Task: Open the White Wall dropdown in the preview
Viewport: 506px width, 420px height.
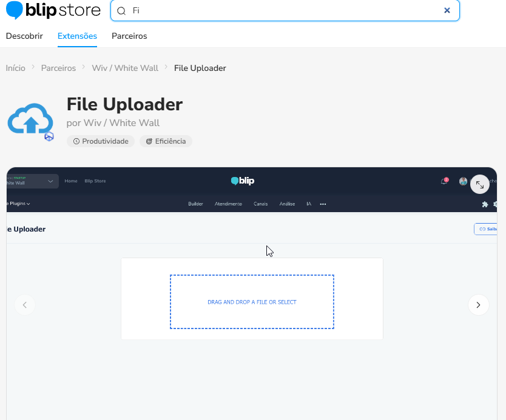Action: click(33, 181)
